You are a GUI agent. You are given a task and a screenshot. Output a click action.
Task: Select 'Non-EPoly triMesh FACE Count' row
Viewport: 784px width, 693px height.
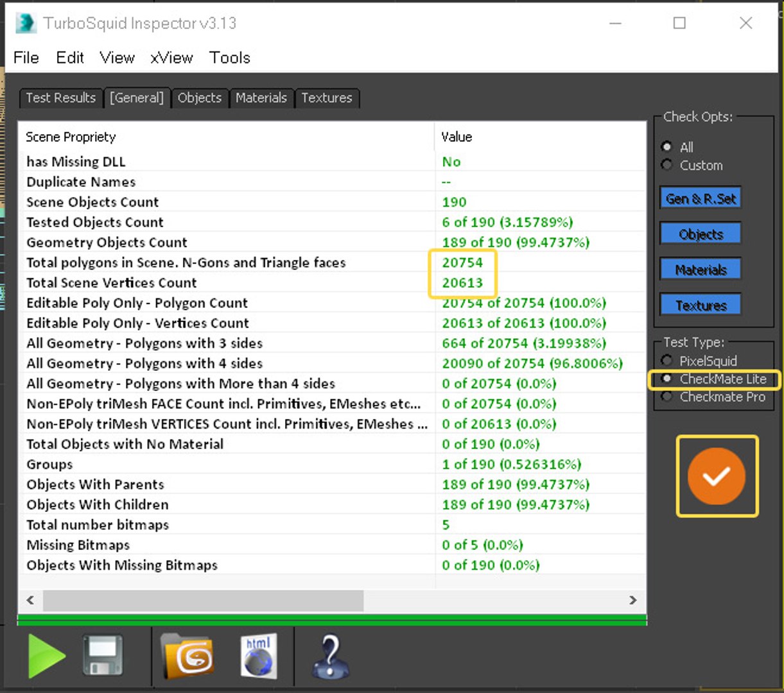click(x=332, y=404)
